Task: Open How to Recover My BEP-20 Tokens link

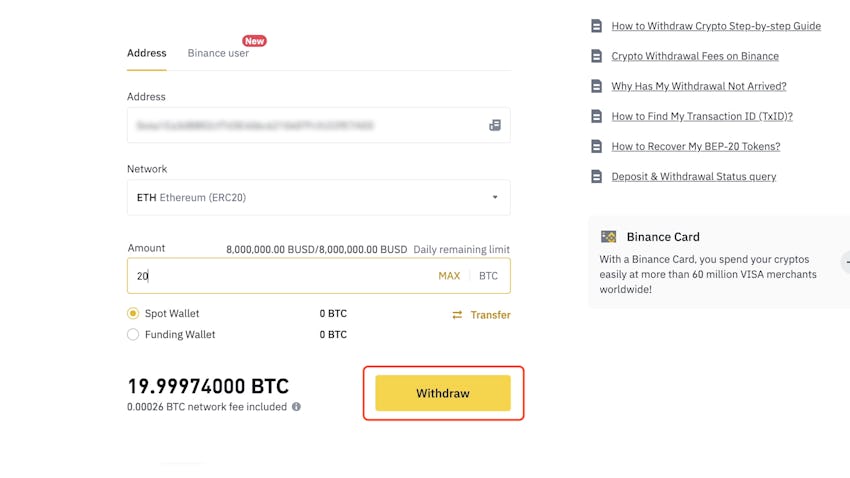Action: click(x=696, y=146)
